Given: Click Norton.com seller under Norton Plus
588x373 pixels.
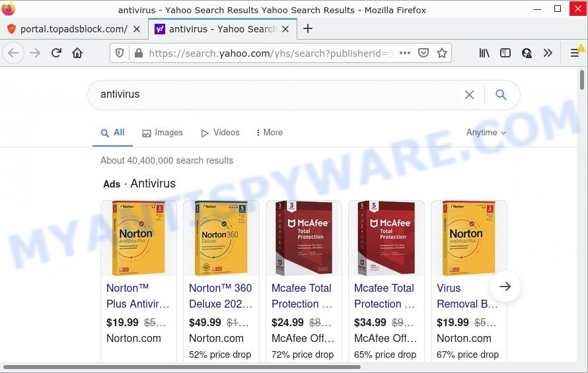Looking at the screenshot, I should click(x=133, y=339).
